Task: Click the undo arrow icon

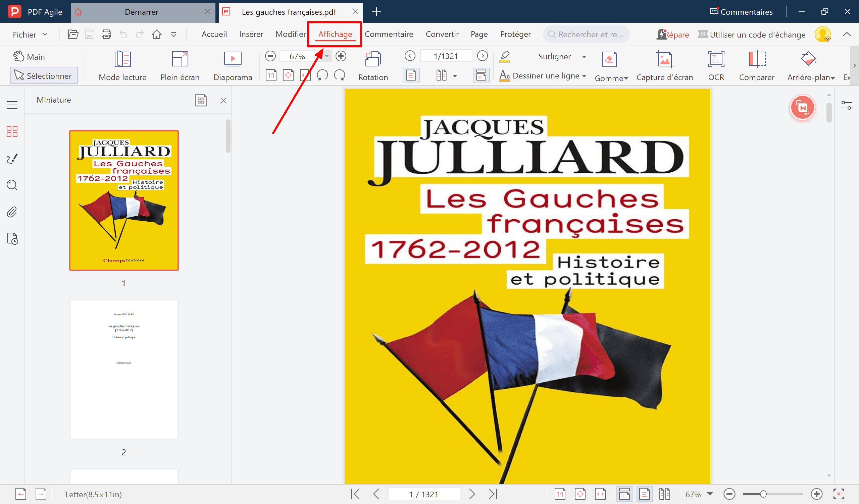Action: [x=123, y=35]
